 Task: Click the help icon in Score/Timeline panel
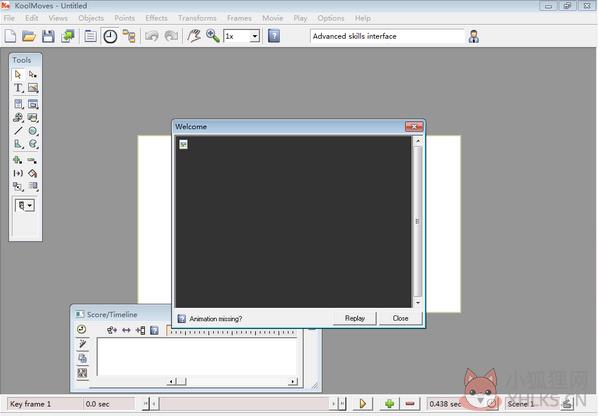154,330
